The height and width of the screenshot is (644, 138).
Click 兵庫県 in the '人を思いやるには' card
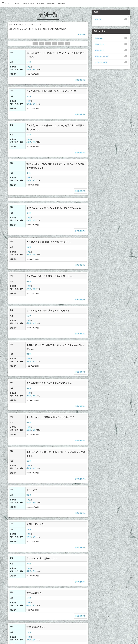(29, 254)
